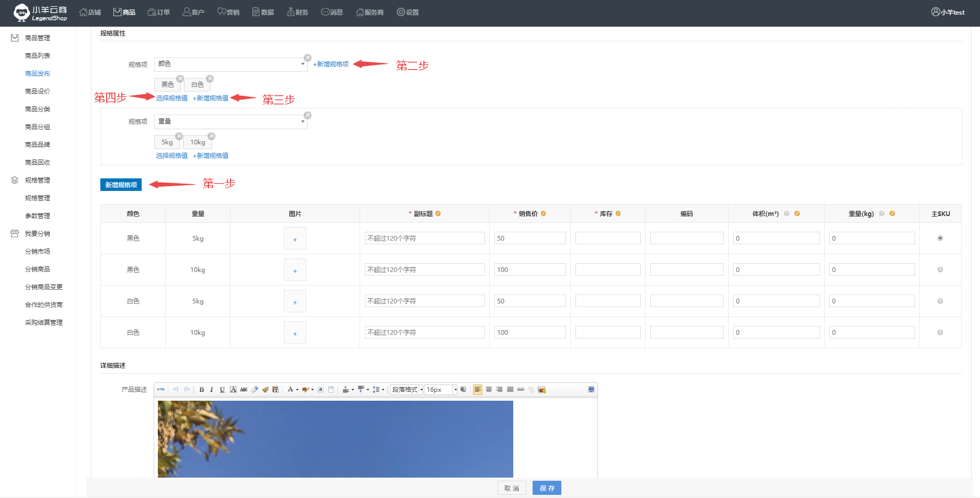
Task: Center-align text in the editor
Action: click(489, 390)
